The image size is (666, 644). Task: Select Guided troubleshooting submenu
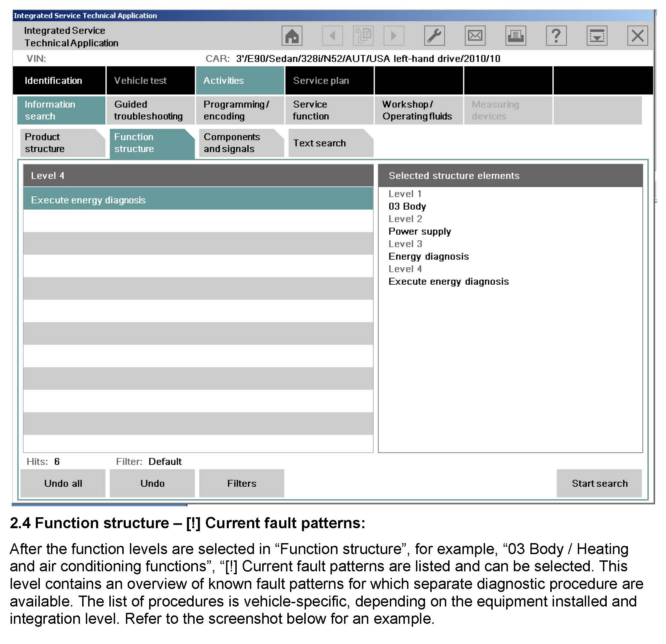tap(151, 110)
